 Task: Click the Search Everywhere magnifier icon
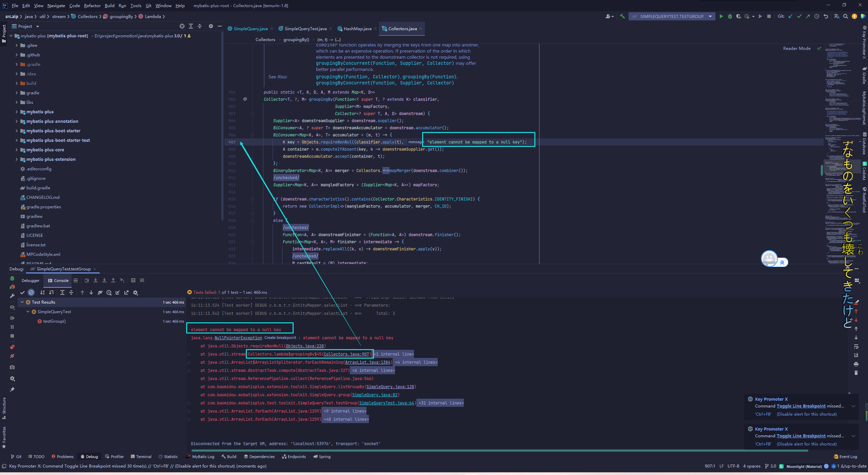846,16
